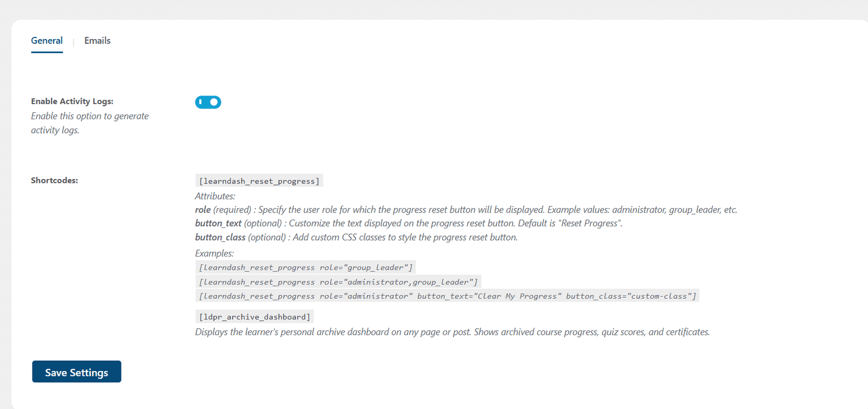Select the [learndash_reset_progress] shortcode code

tap(259, 181)
